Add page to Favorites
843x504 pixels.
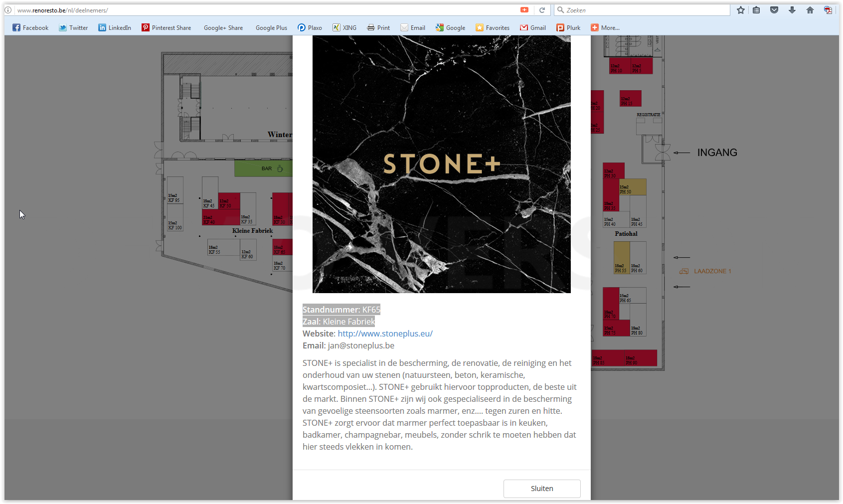[x=493, y=28]
